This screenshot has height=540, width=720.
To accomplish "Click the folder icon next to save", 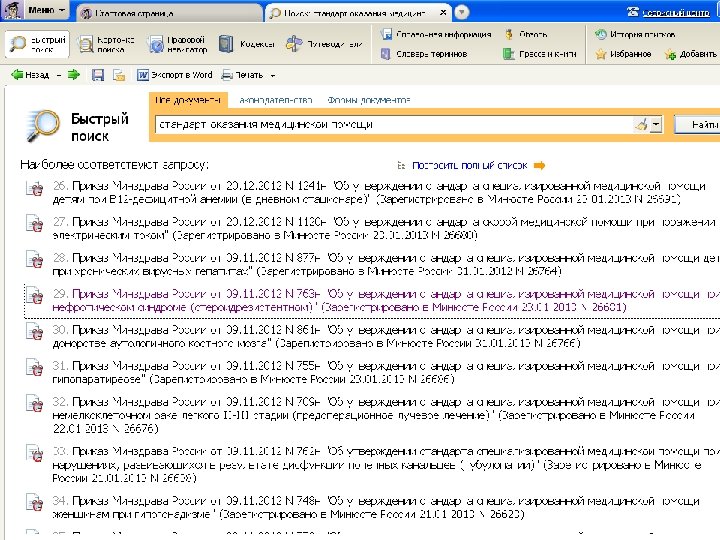I will (119, 75).
